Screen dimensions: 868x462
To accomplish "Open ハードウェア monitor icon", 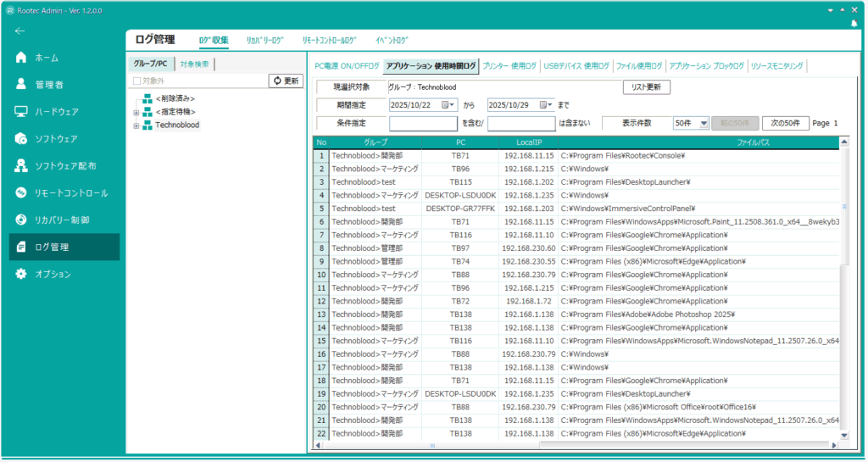I will 22,112.
